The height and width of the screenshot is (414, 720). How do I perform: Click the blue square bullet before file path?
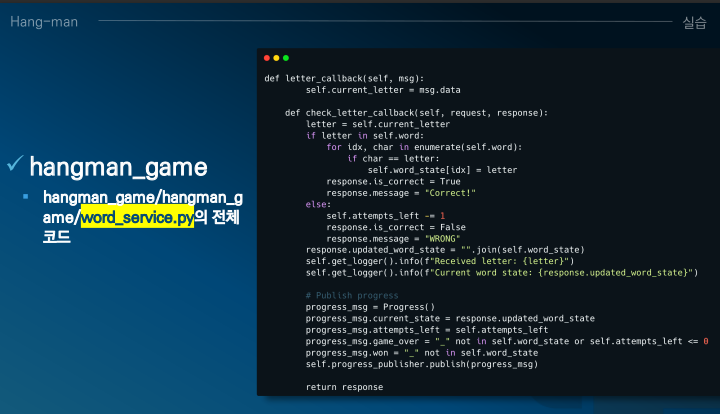click(26, 196)
